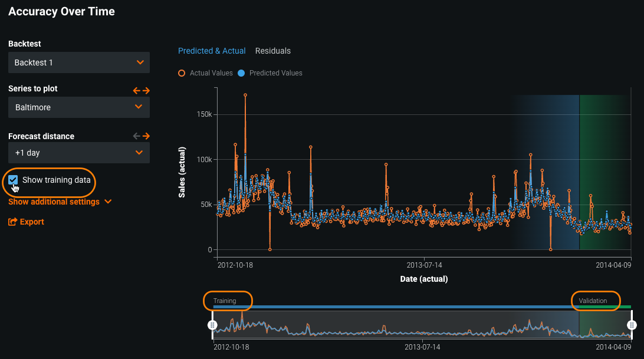The image size is (644, 359).
Task: Uncheck Show training data checkbox
Action: click(x=13, y=180)
